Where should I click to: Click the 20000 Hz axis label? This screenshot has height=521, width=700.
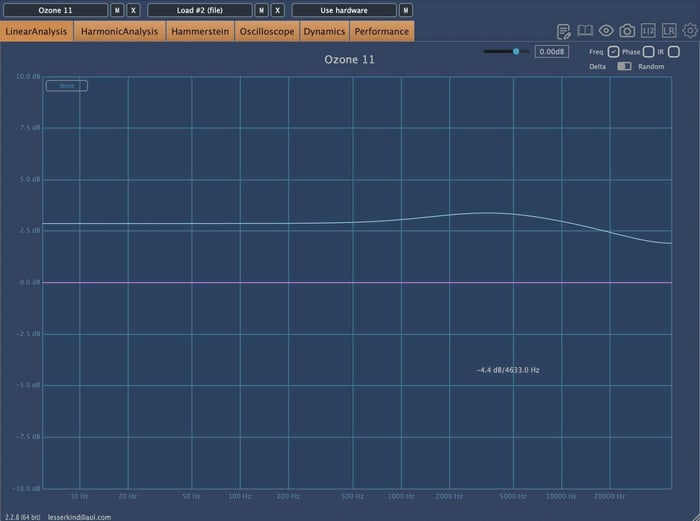click(x=609, y=496)
